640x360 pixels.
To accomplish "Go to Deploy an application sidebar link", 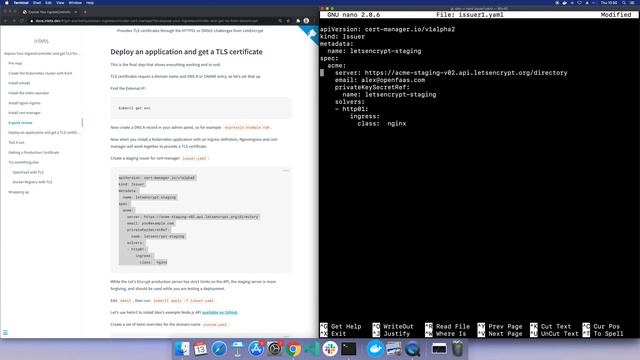I will coord(44,133).
